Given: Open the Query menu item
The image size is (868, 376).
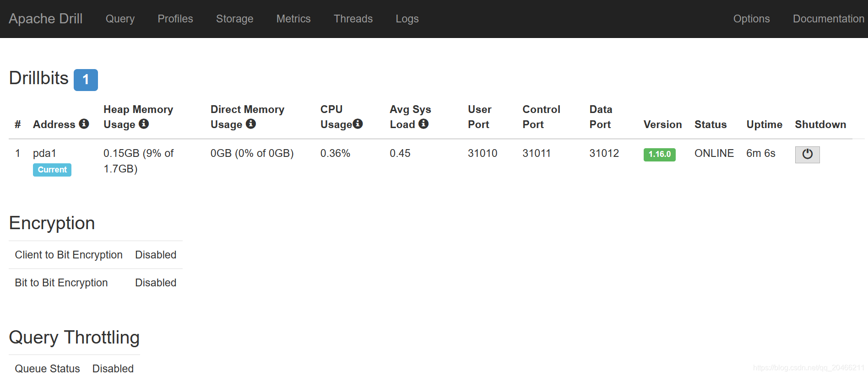Looking at the screenshot, I should pyautogui.click(x=120, y=19).
